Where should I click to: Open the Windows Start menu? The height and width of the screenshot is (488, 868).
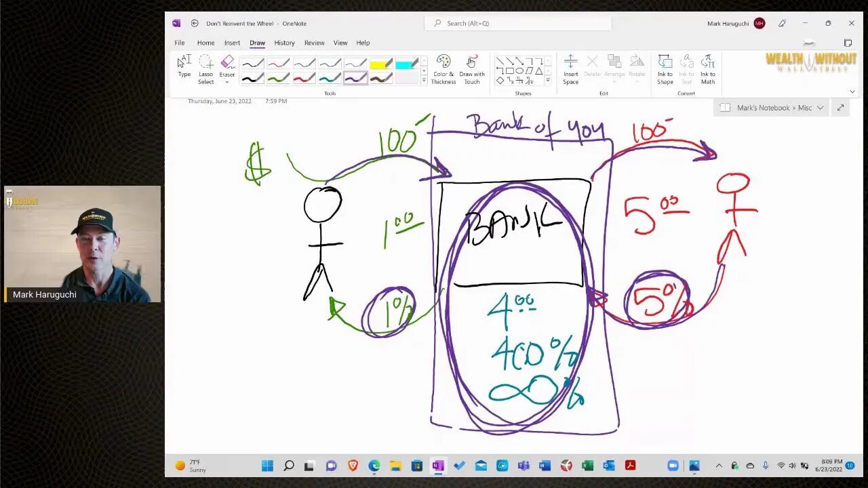tap(267, 466)
